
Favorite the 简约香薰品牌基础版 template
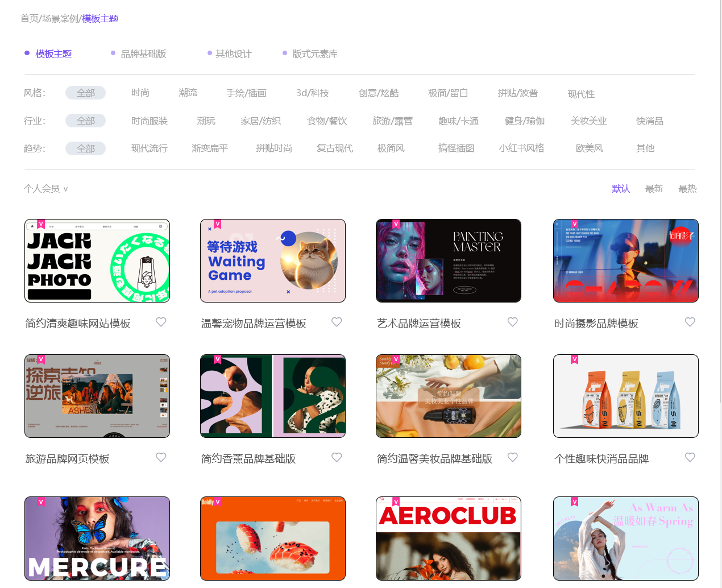coord(337,457)
